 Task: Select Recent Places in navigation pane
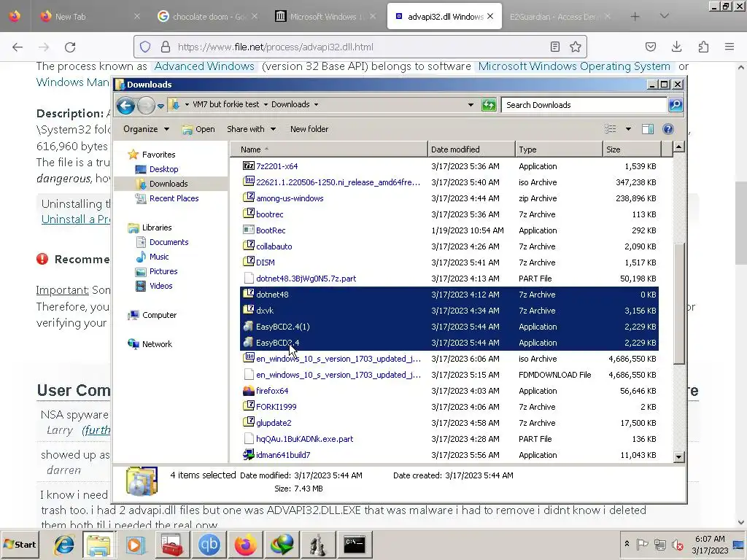[x=174, y=198]
